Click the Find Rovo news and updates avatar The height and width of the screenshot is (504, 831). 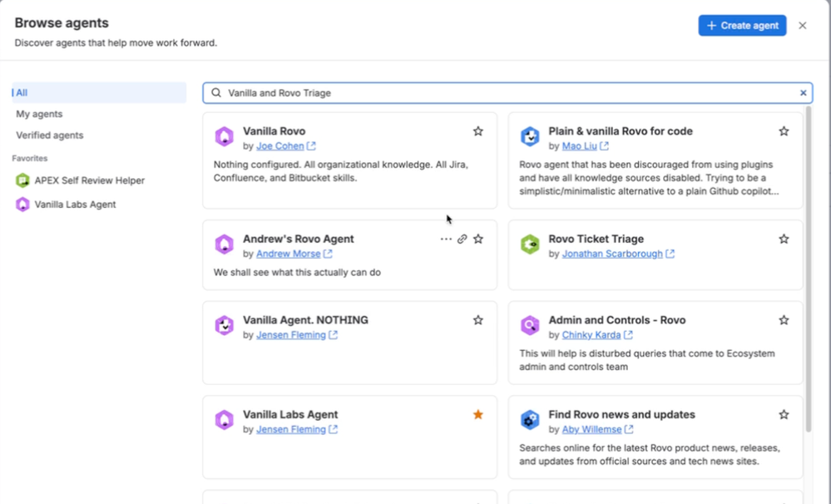[530, 420]
